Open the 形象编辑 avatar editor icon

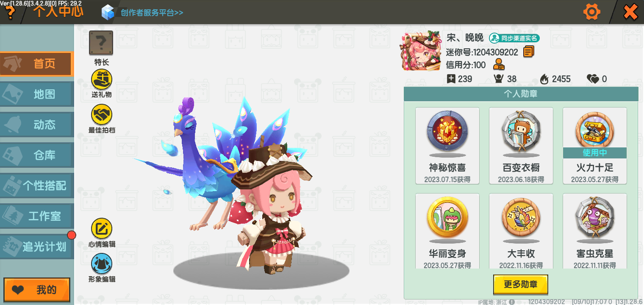(x=102, y=263)
